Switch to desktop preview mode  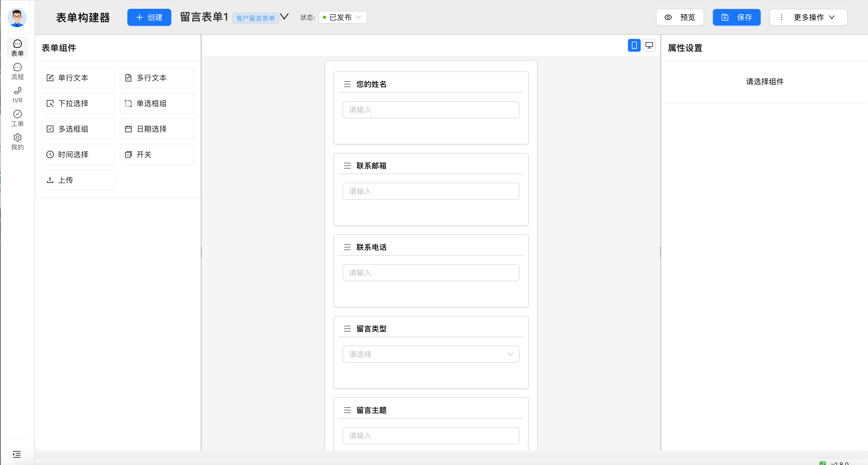(x=649, y=45)
